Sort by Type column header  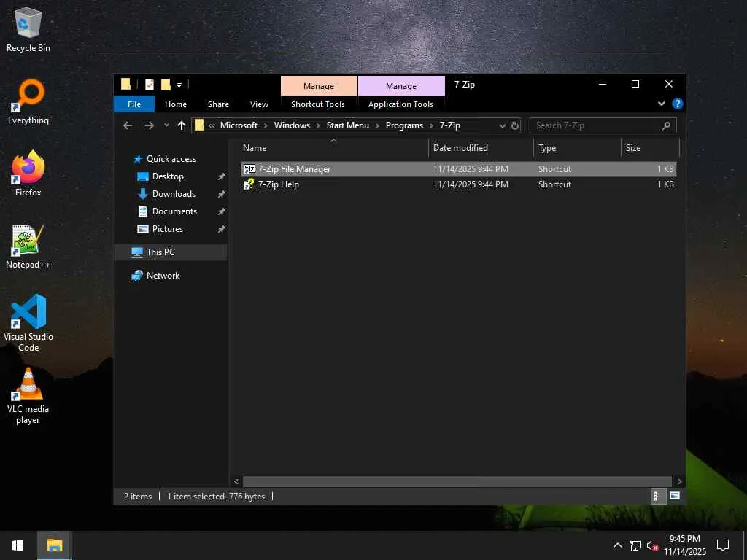click(578, 148)
